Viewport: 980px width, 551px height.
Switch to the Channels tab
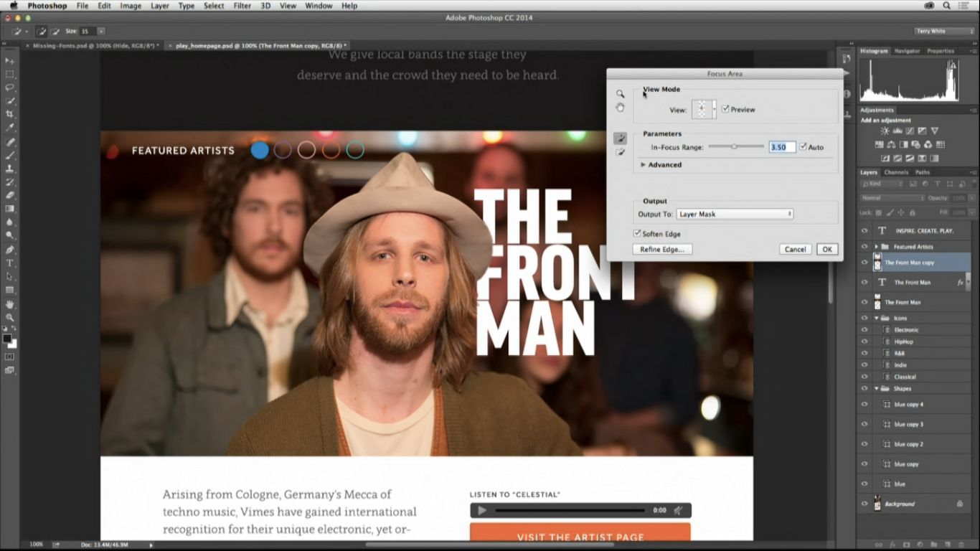coord(896,172)
